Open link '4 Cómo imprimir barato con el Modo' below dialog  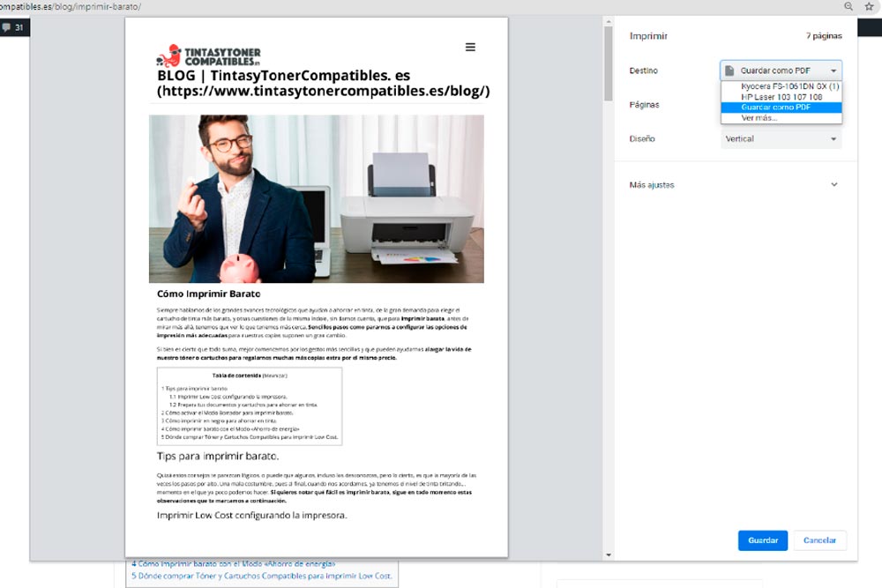click(234, 563)
